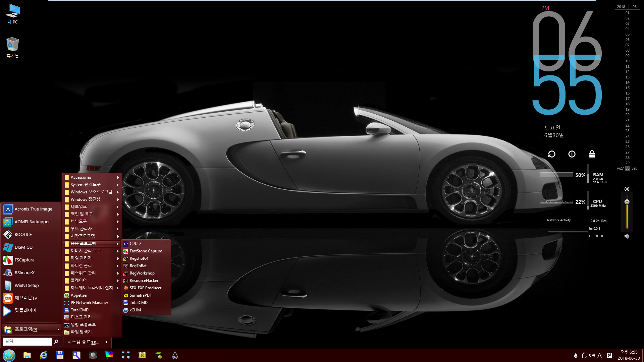644x362 pixels.
Task: Open 팟플레이어 media player
Action: 31,311
